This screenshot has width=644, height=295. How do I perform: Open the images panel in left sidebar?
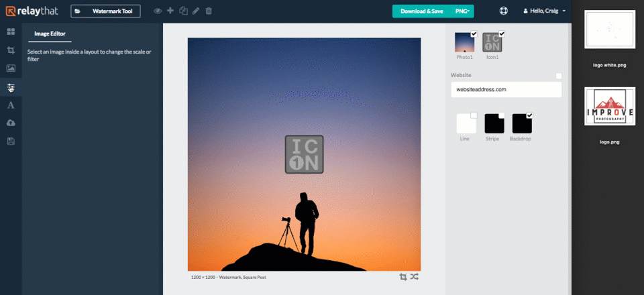(11, 68)
